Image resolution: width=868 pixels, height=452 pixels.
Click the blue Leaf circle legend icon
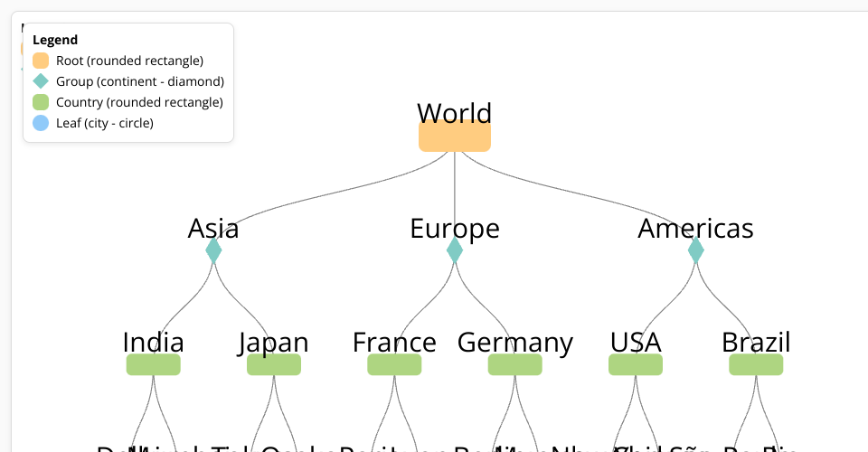tap(41, 123)
